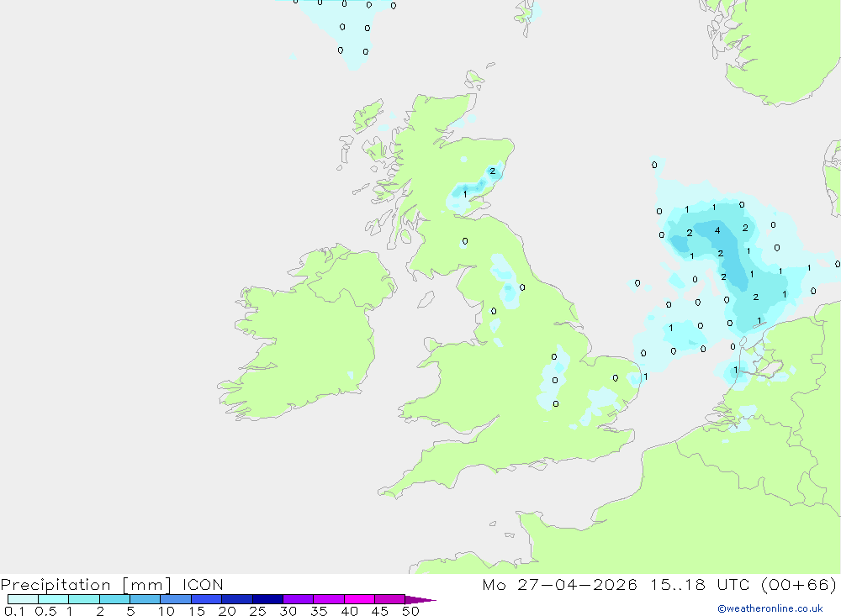The width and height of the screenshot is (841, 616).
Task: Click the '25' legend scale label
Action: [x=258, y=611]
